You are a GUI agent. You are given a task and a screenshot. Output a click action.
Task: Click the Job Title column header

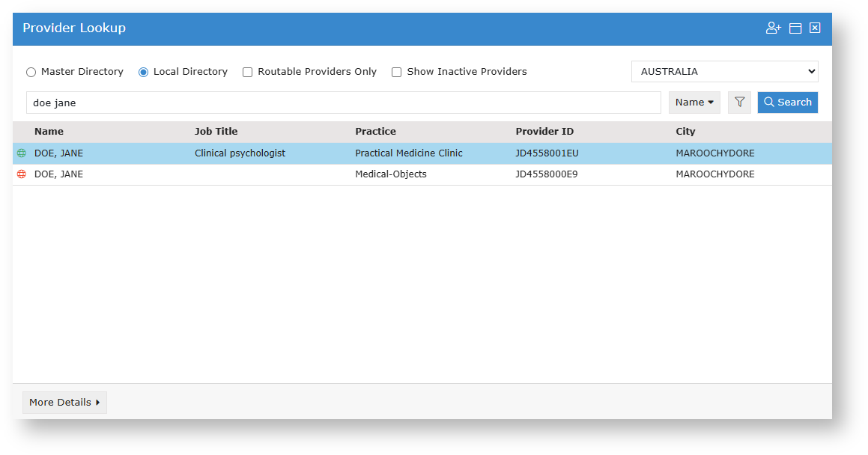click(216, 132)
